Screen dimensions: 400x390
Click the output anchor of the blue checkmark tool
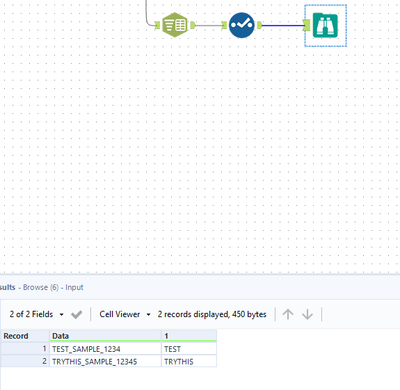click(x=259, y=25)
